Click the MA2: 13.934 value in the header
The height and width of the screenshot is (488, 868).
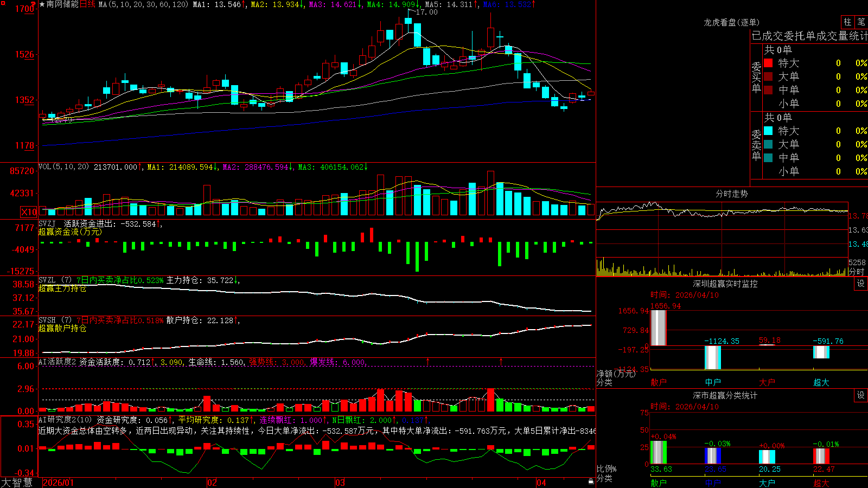[x=275, y=4]
